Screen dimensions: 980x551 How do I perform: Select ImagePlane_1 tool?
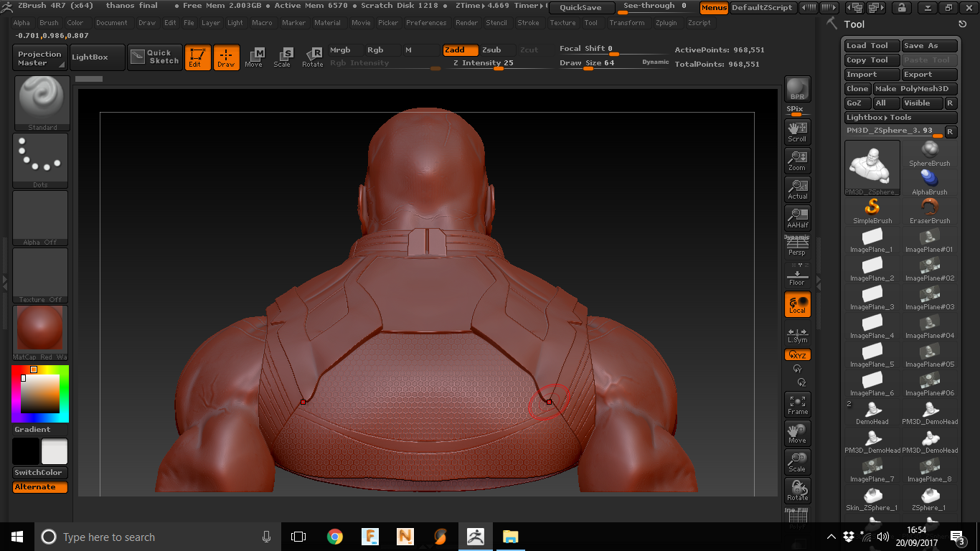872,240
